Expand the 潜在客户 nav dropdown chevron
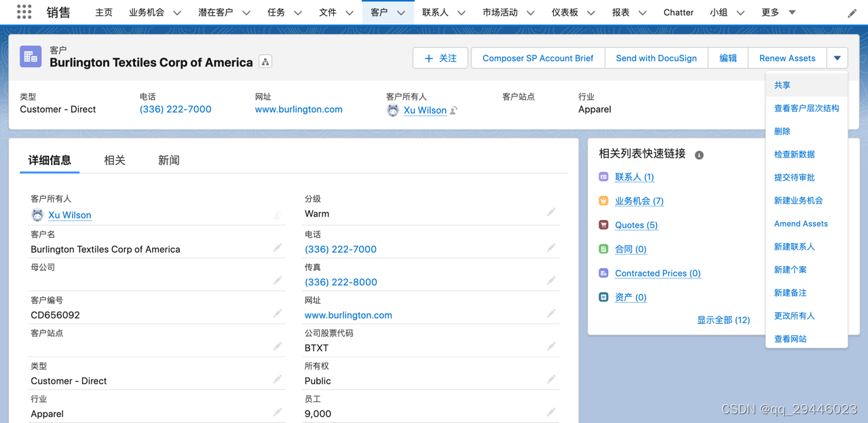This screenshot has height=423, width=868. coord(246,13)
